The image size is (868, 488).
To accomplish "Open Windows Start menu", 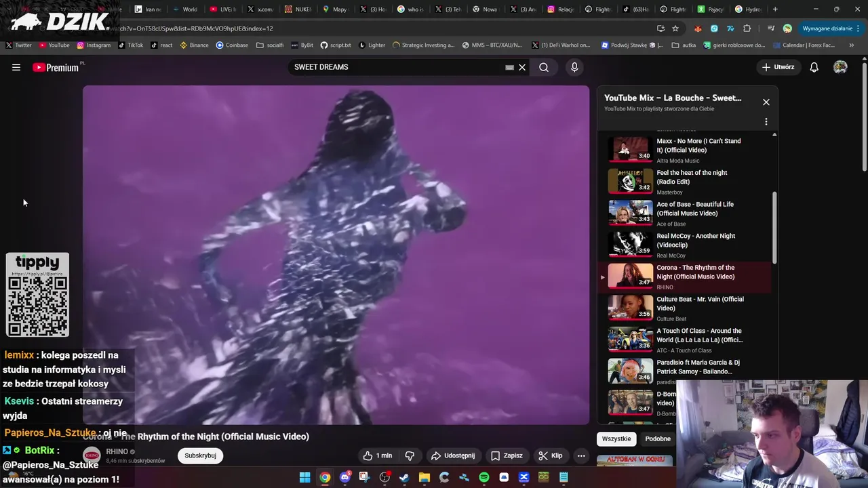I will (x=305, y=477).
